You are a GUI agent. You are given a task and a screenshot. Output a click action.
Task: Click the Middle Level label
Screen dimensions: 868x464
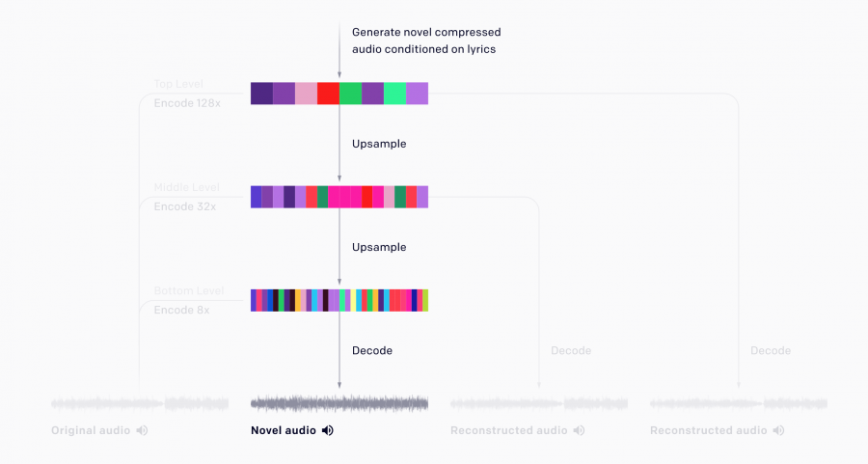coord(186,187)
